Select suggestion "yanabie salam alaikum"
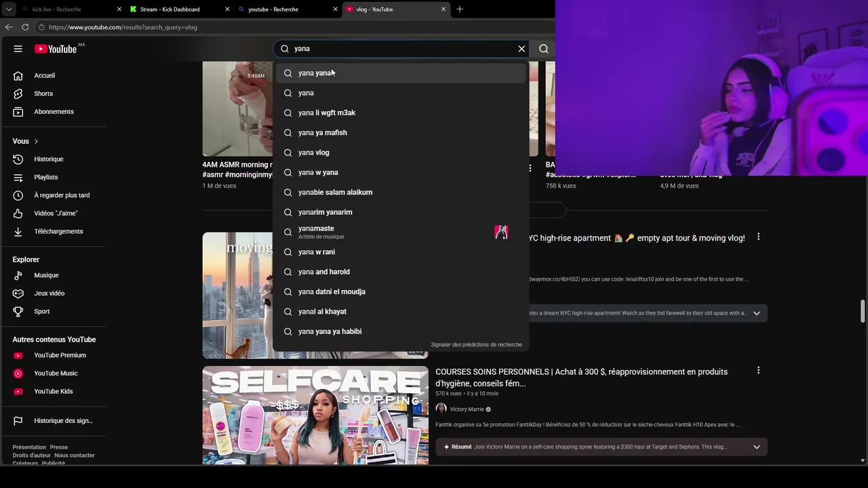 pyautogui.click(x=401, y=192)
